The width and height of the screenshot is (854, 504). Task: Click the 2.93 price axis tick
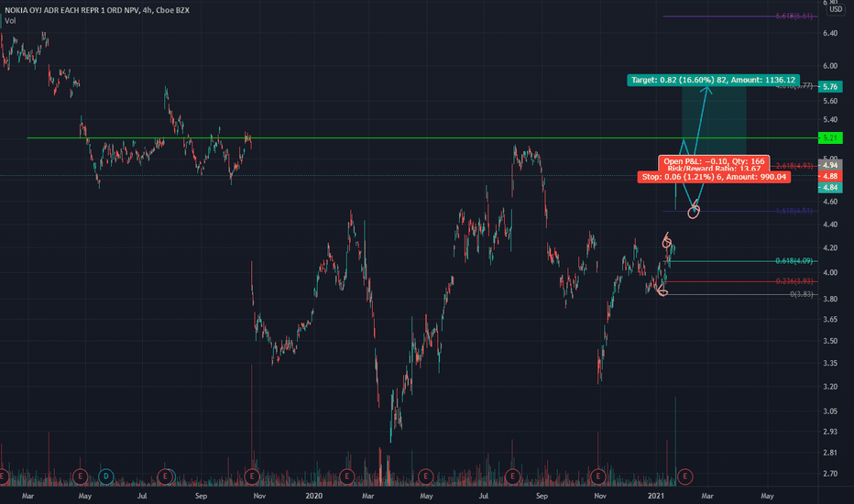tap(830, 432)
